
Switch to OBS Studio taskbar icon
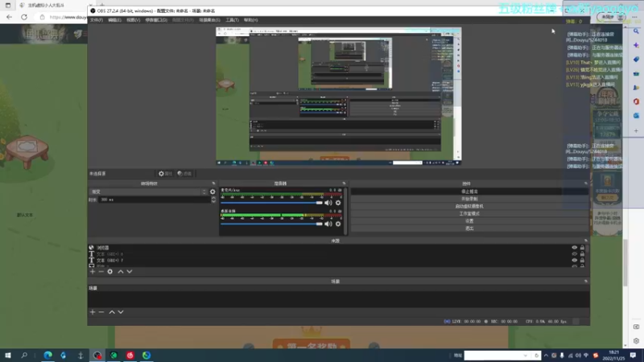97,356
